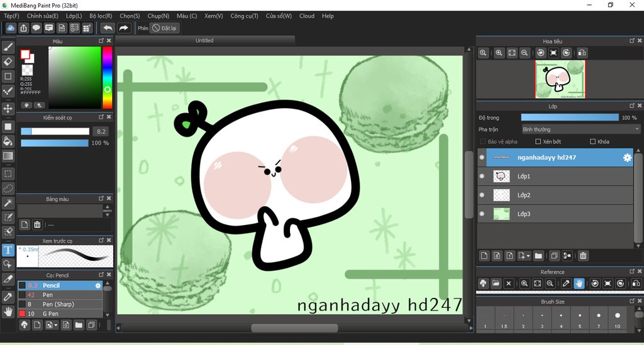Add new layer in layer panel

[x=484, y=256]
